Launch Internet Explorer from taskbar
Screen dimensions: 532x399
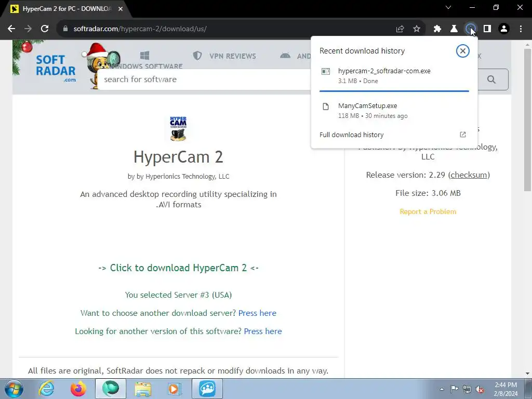(46, 389)
